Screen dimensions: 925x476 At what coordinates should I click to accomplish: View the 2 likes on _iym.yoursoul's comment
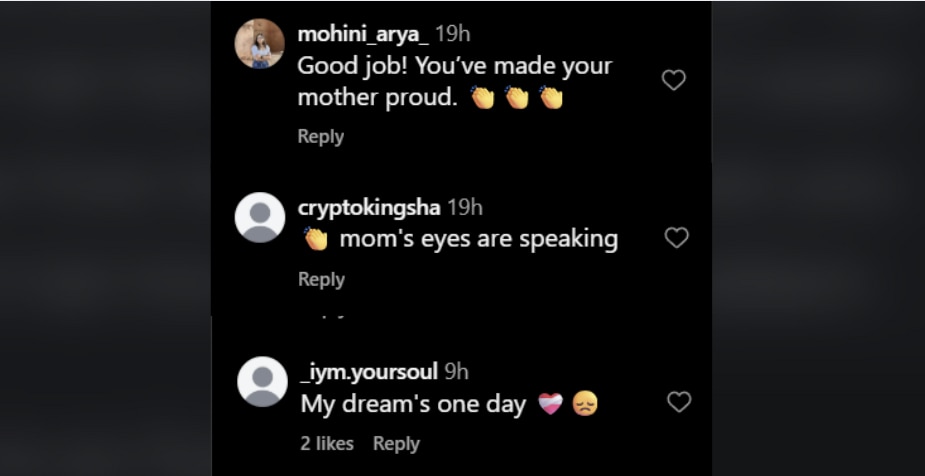pos(327,443)
